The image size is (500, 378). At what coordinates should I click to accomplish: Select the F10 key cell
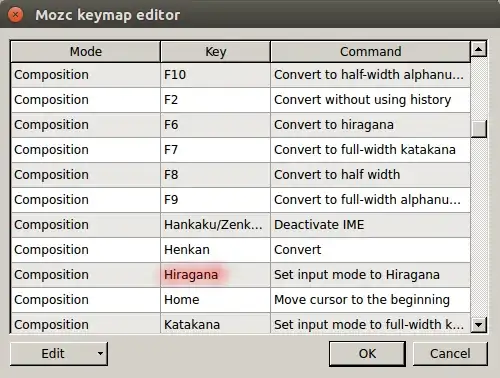(216, 75)
